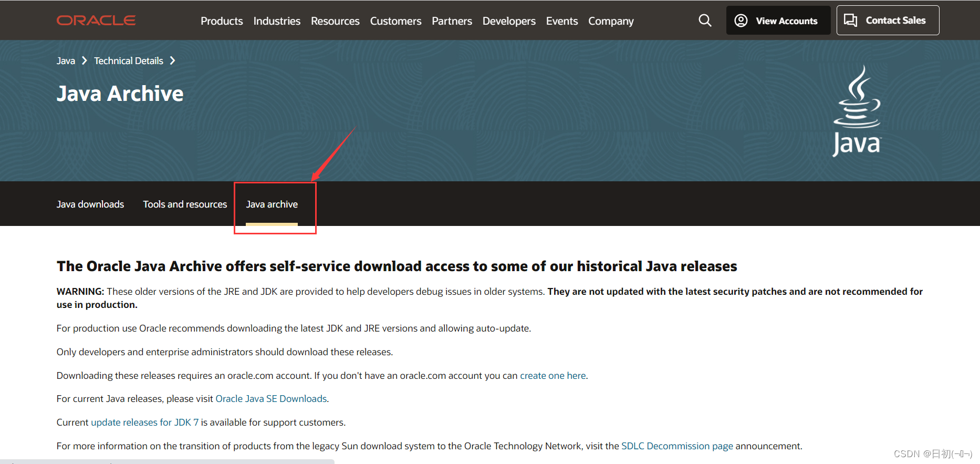Image resolution: width=980 pixels, height=464 pixels.
Task: Switch to the Java downloads tab
Action: coord(90,204)
